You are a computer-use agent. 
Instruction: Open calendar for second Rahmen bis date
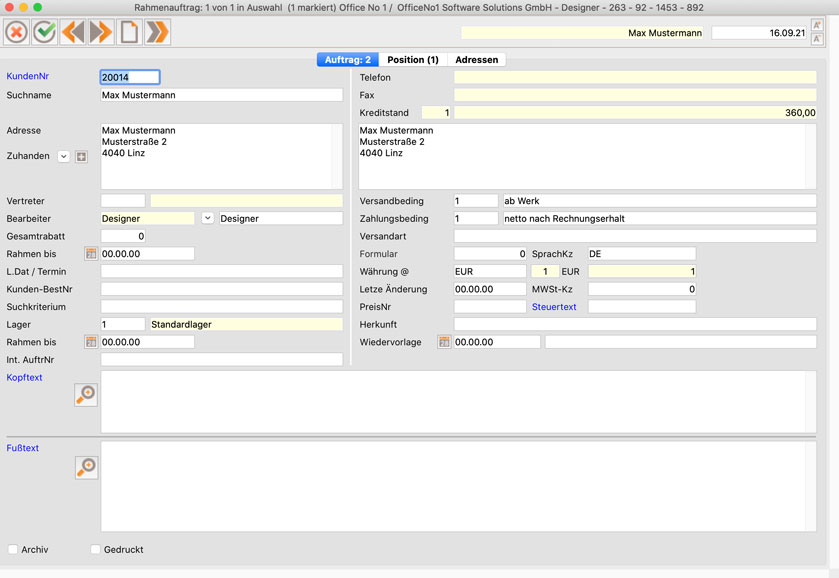[91, 342]
